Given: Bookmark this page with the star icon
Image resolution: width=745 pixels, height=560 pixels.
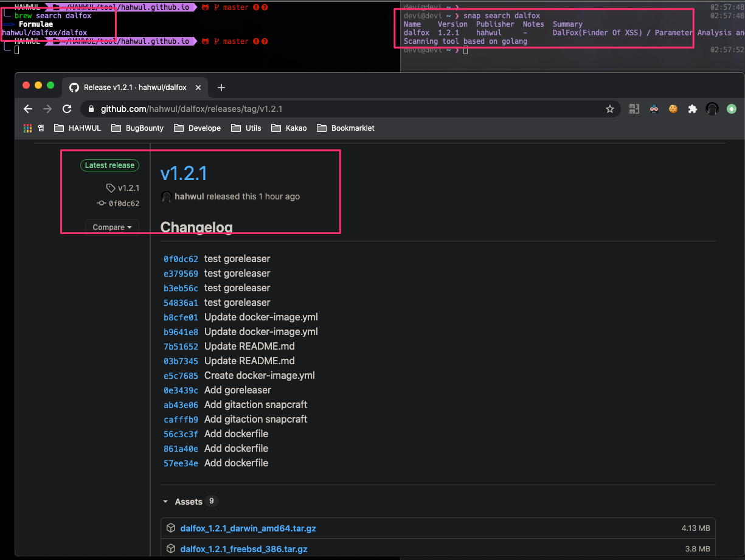Looking at the screenshot, I should pos(610,109).
